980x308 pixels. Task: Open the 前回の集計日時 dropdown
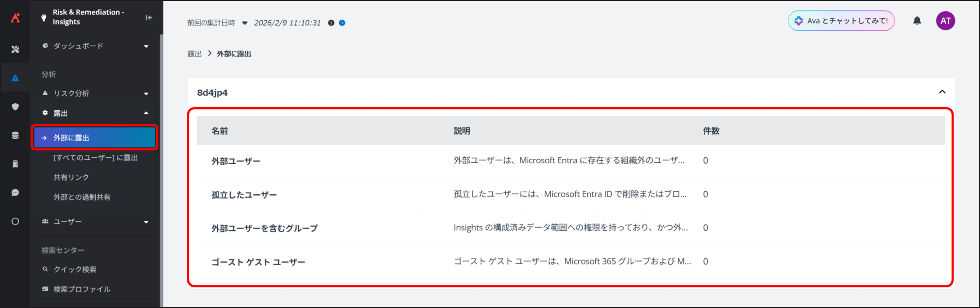click(245, 23)
